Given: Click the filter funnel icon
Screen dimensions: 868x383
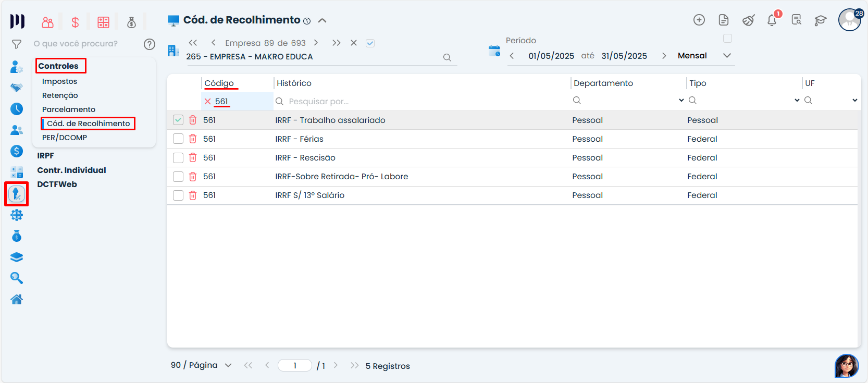Looking at the screenshot, I should click(17, 44).
